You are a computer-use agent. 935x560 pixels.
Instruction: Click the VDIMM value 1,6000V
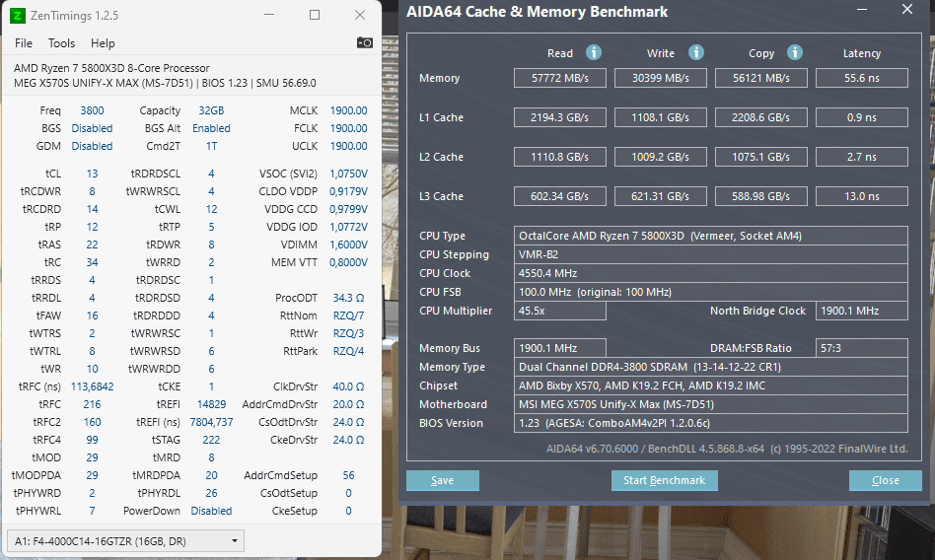coord(348,245)
